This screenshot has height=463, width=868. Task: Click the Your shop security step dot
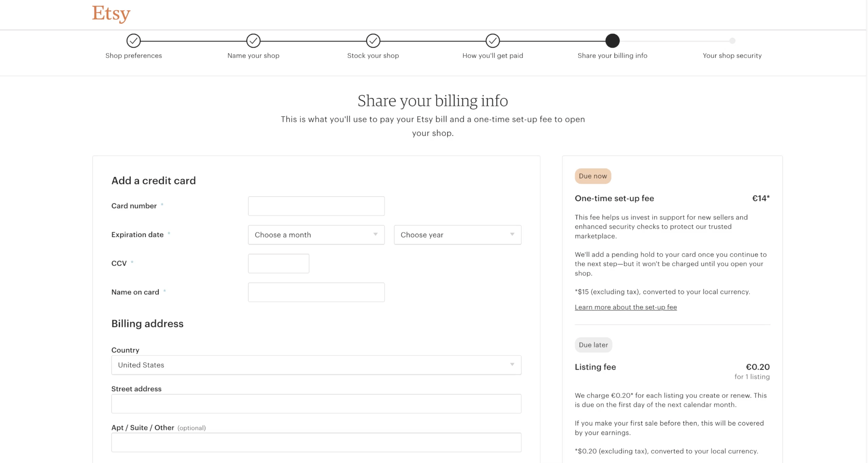732,41
